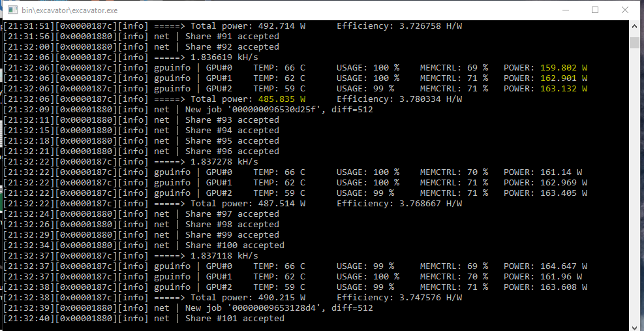Click total power 490.215 W
644x331 pixels.
pyautogui.click(x=282, y=298)
